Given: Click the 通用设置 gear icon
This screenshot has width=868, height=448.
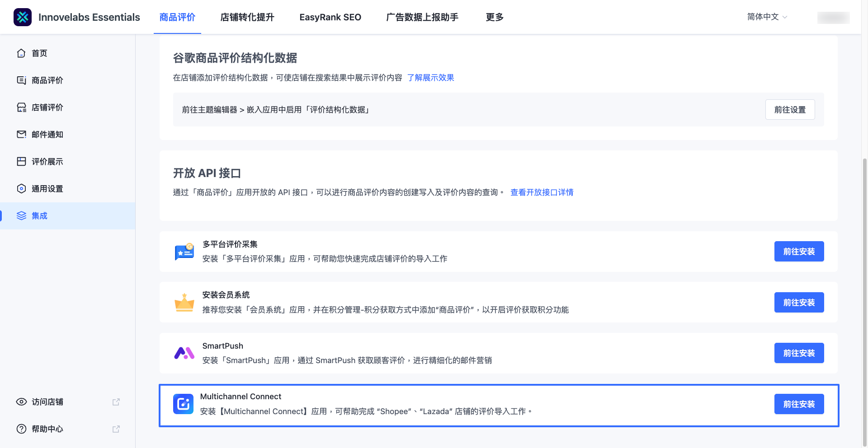Looking at the screenshot, I should (x=21, y=189).
